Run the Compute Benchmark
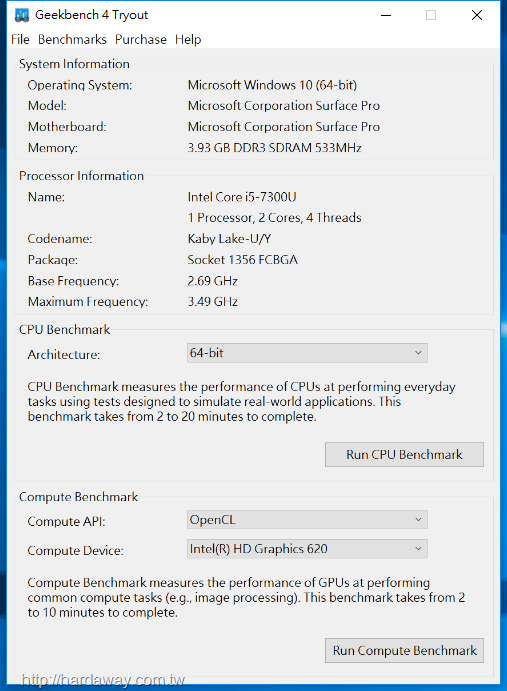507x691 pixels. pos(404,650)
